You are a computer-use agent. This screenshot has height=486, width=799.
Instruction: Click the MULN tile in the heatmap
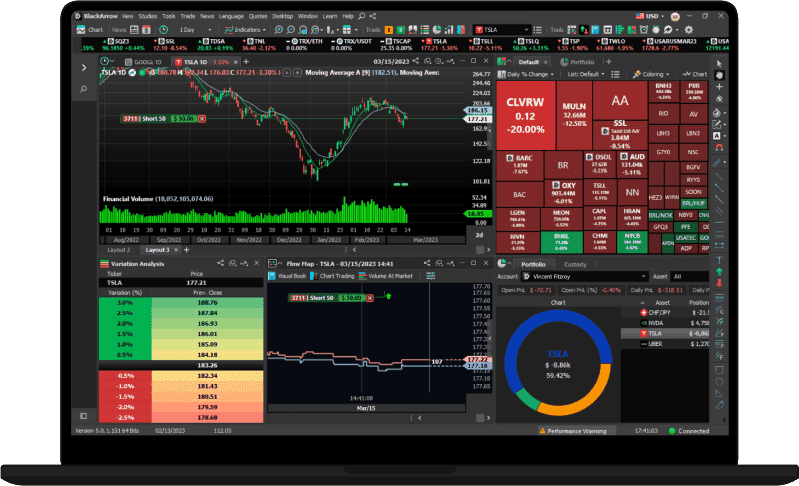(x=574, y=116)
